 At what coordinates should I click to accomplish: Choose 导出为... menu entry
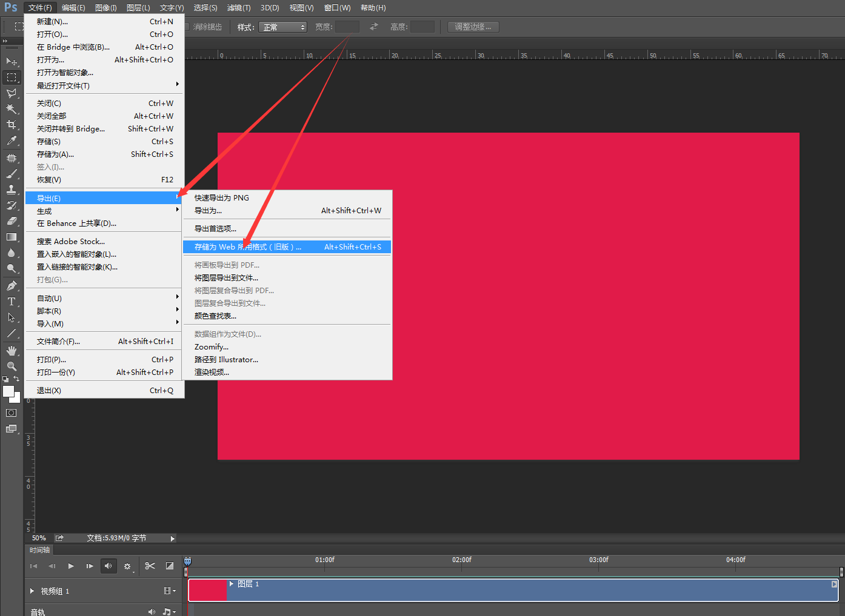(287, 211)
